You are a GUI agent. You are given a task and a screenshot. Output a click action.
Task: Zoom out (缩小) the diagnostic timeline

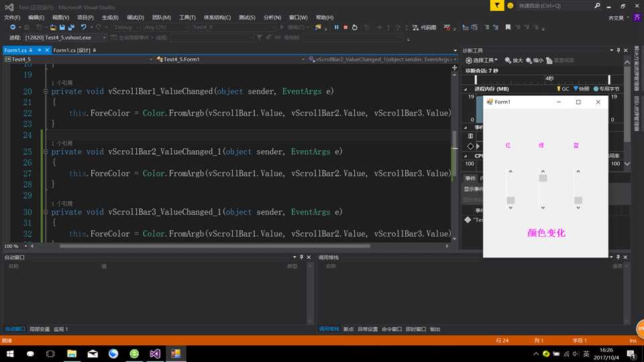click(x=535, y=60)
